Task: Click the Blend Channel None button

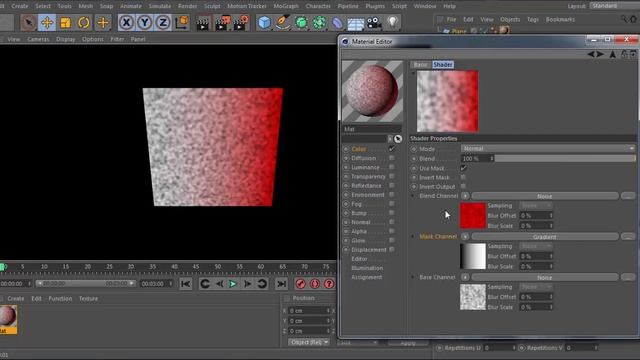Action: point(544,196)
